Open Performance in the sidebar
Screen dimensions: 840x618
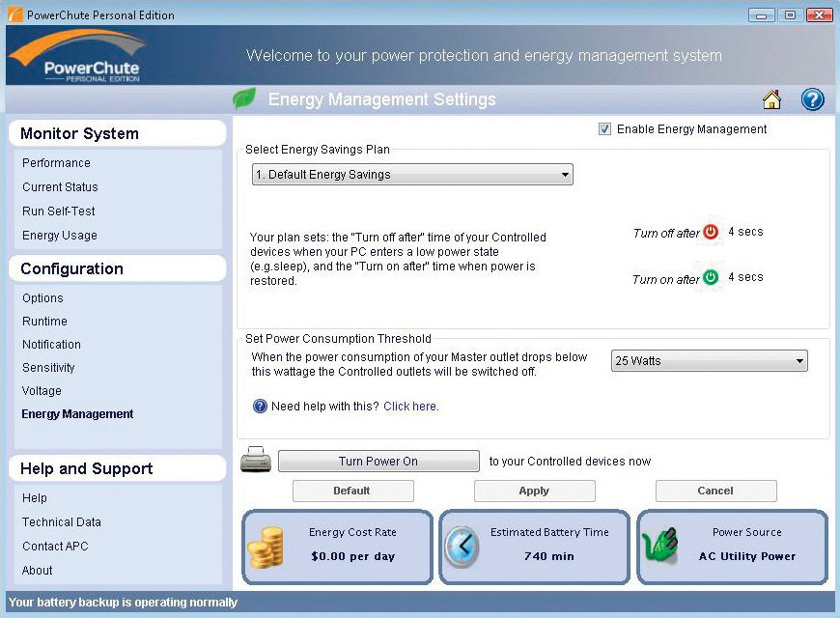click(56, 163)
